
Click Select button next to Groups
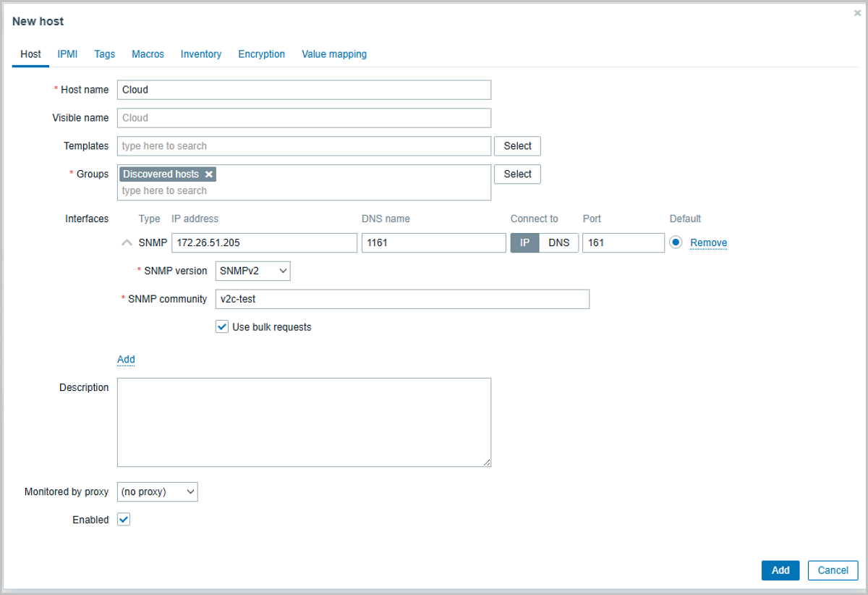(517, 174)
